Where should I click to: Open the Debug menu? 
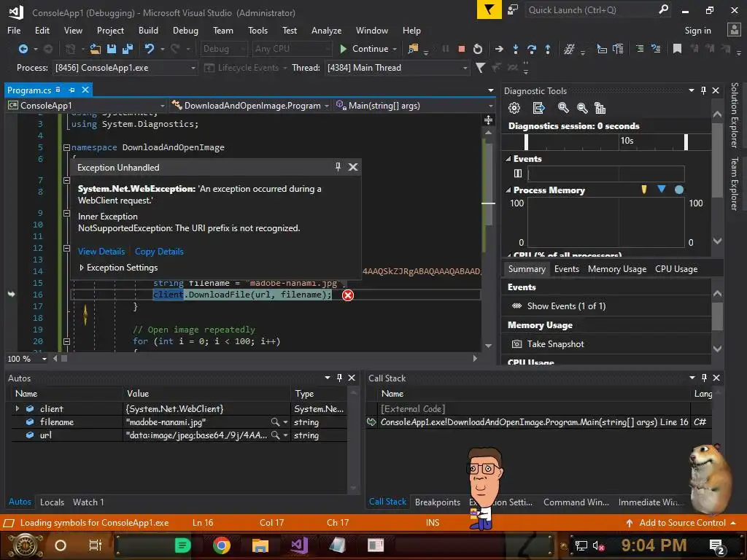[185, 31]
